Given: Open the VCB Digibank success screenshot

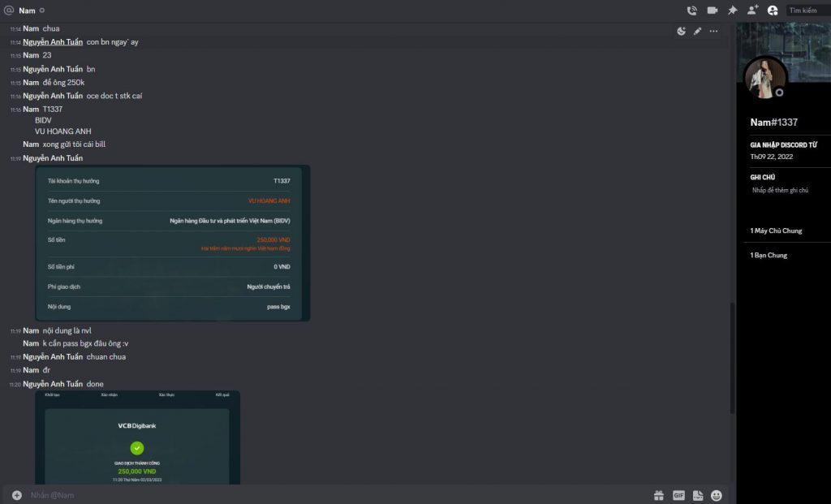Looking at the screenshot, I should [137, 438].
